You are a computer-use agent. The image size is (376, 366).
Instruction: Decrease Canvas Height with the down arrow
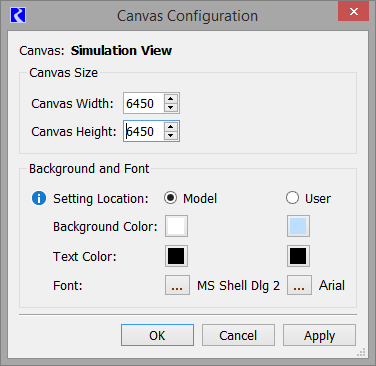[171, 135]
